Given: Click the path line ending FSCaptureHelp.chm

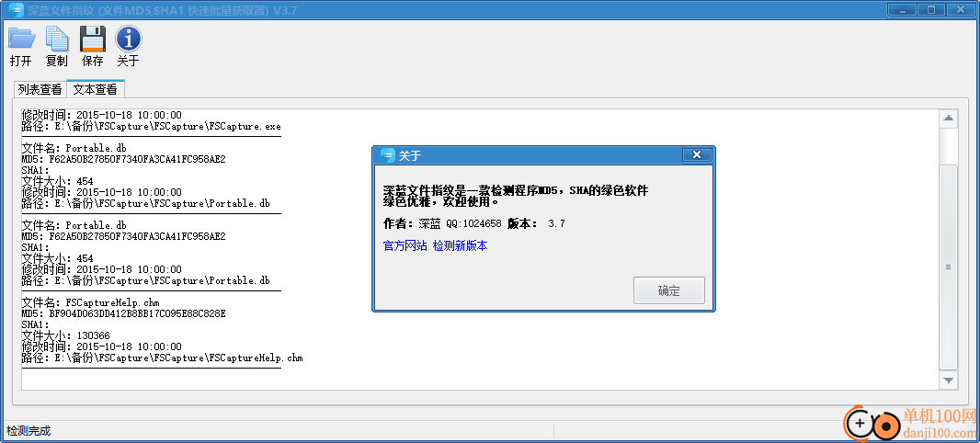Looking at the screenshot, I should (x=163, y=358).
